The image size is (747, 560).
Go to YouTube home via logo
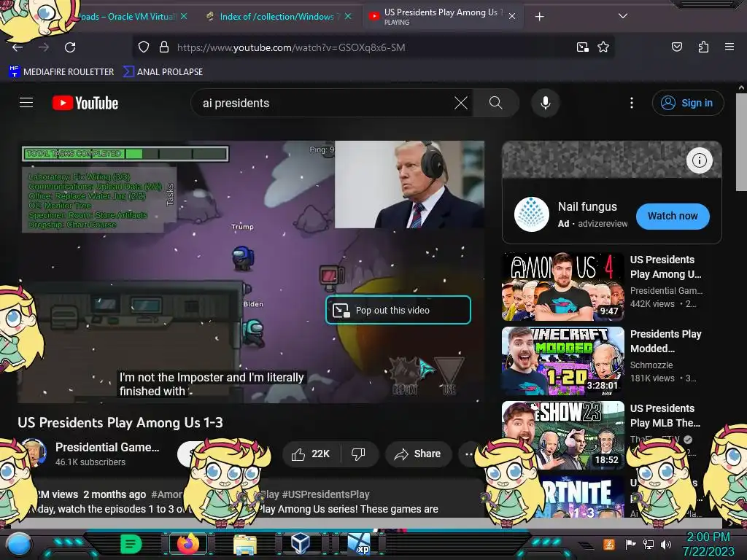tap(85, 103)
